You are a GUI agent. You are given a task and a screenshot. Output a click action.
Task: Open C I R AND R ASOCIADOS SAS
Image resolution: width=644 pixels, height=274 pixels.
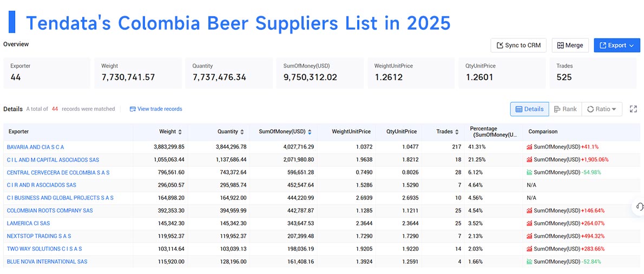(42, 185)
